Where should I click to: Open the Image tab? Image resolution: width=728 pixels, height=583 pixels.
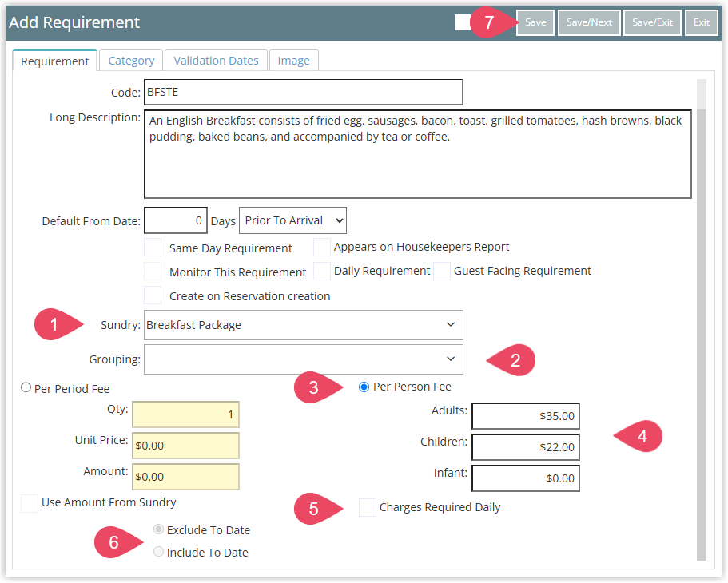[293, 61]
